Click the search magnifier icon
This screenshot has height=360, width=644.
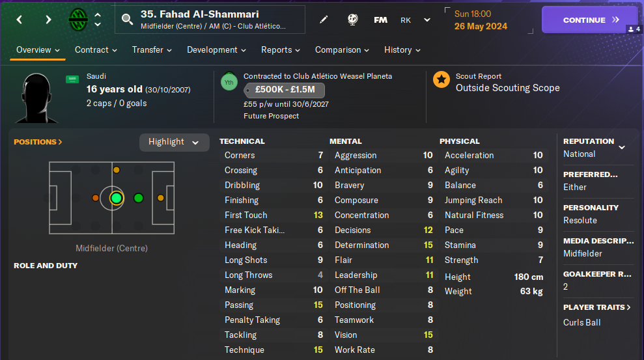point(128,20)
